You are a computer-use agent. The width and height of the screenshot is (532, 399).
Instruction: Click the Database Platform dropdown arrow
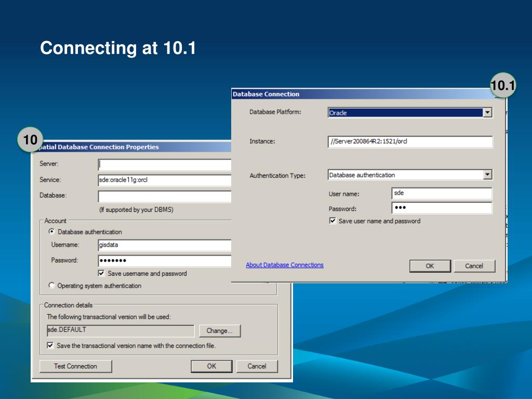point(487,113)
